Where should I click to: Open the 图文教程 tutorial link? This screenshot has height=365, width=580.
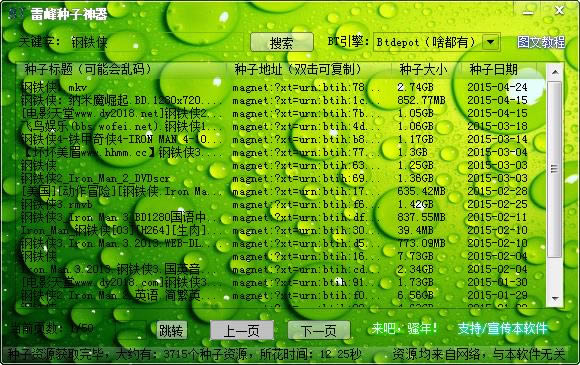click(x=541, y=42)
